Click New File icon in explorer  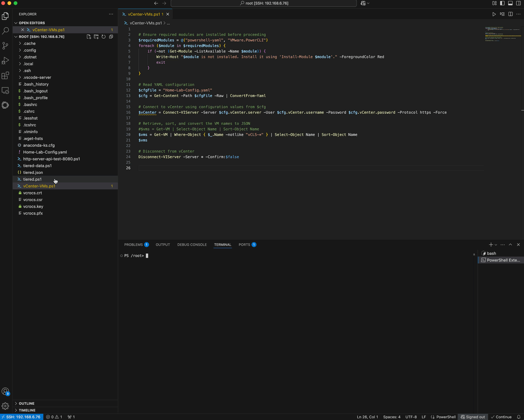(89, 37)
